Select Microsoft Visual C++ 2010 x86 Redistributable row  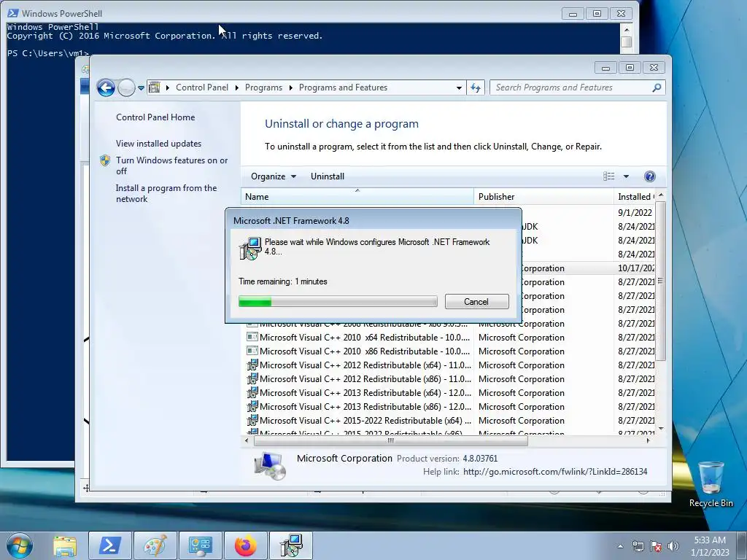(x=450, y=351)
